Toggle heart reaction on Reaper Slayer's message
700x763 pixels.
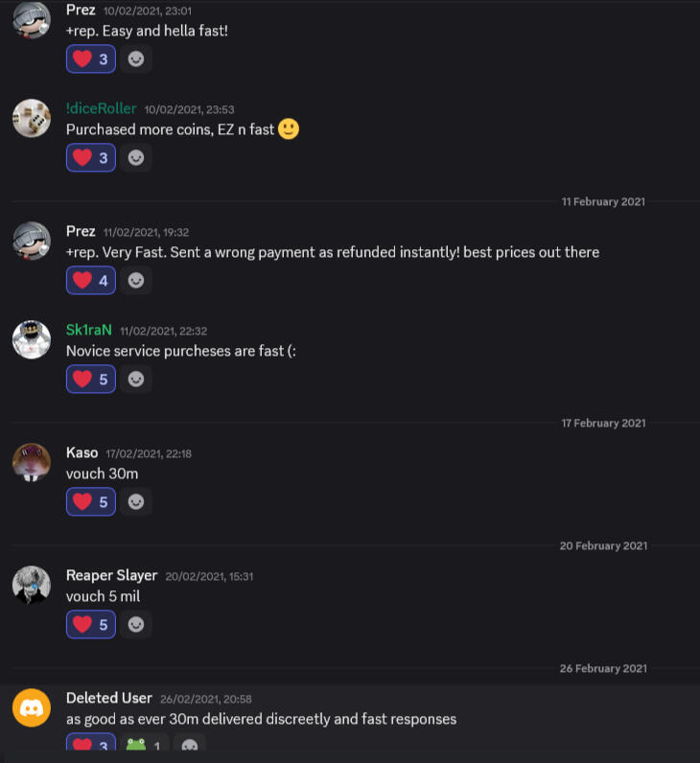coord(91,624)
